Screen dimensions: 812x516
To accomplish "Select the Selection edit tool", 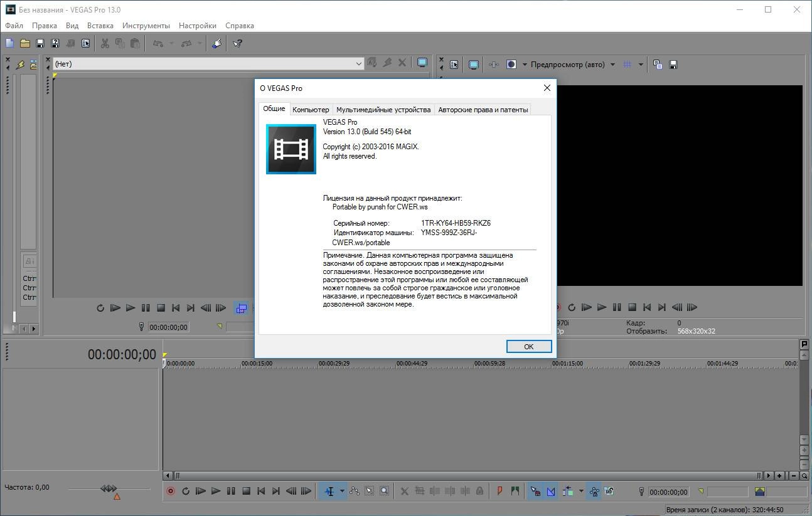I will click(370, 492).
